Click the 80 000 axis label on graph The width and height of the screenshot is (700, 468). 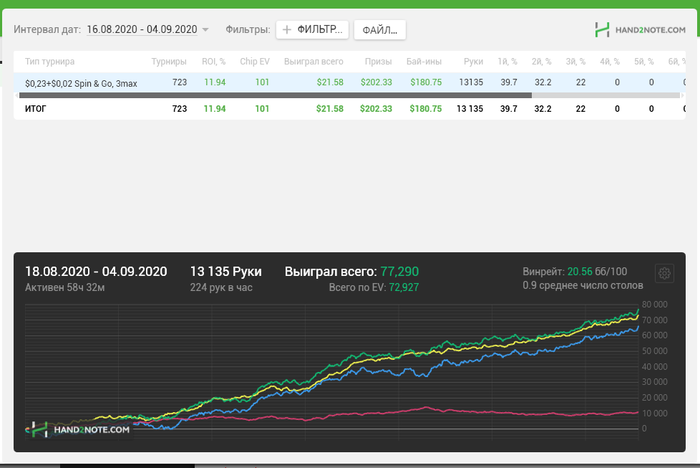tap(654, 305)
